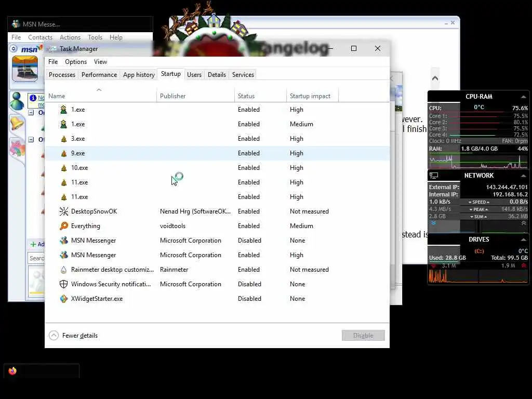
Task: Click the Disable button
Action: [x=363, y=336]
